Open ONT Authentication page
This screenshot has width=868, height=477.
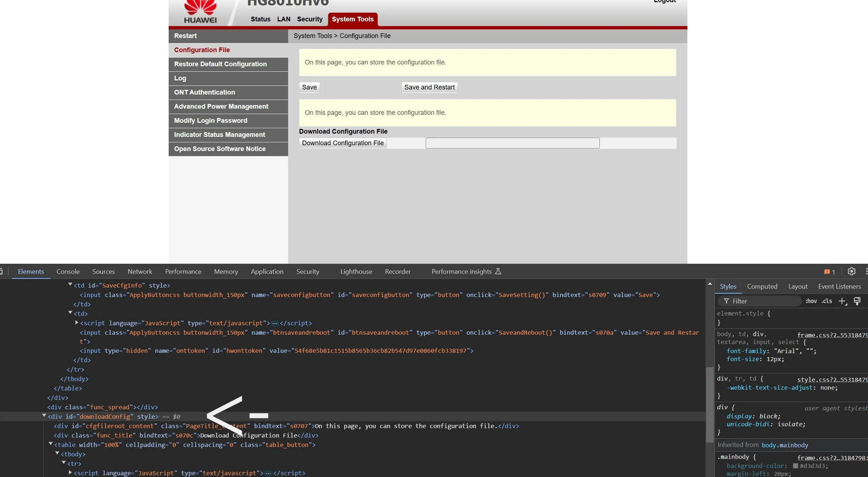pos(228,92)
